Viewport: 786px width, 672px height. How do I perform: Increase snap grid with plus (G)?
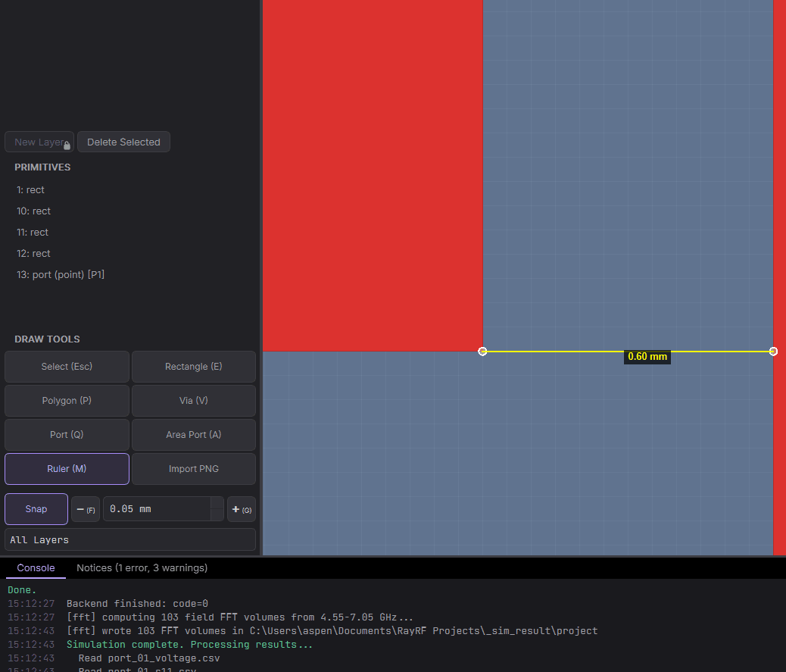pyautogui.click(x=242, y=510)
